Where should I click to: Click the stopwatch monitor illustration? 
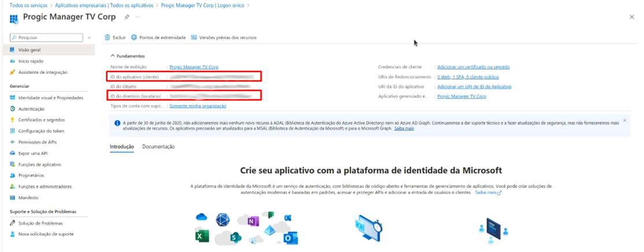click(368, 229)
